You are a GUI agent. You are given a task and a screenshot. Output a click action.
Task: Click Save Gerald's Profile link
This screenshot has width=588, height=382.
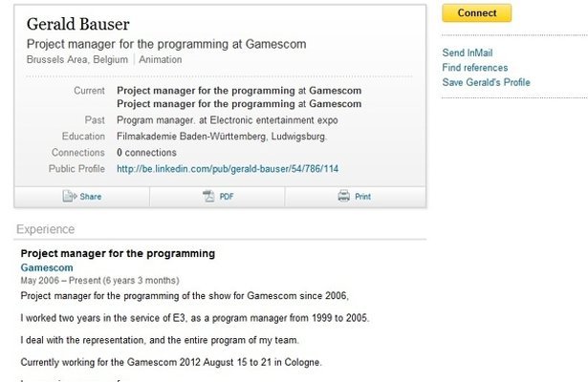(486, 82)
